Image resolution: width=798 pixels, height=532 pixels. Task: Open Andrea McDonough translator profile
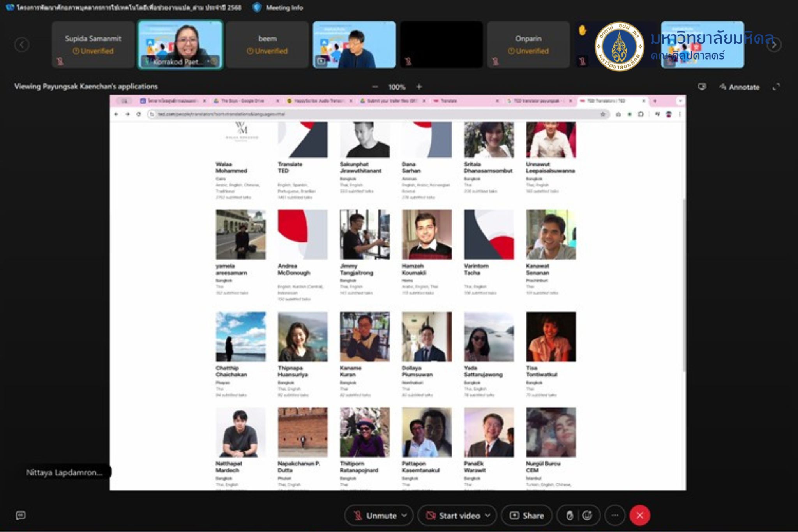pos(293,269)
